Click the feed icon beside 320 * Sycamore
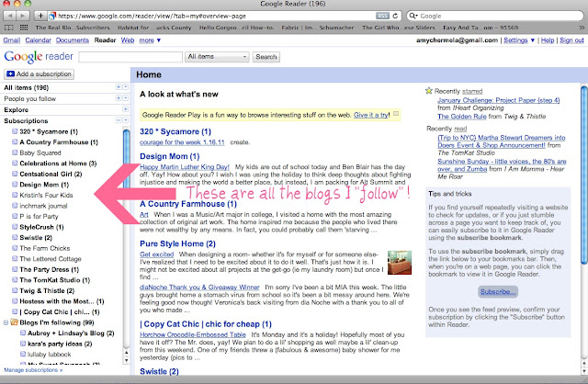Viewport: 588px width, 384px height. point(15,131)
